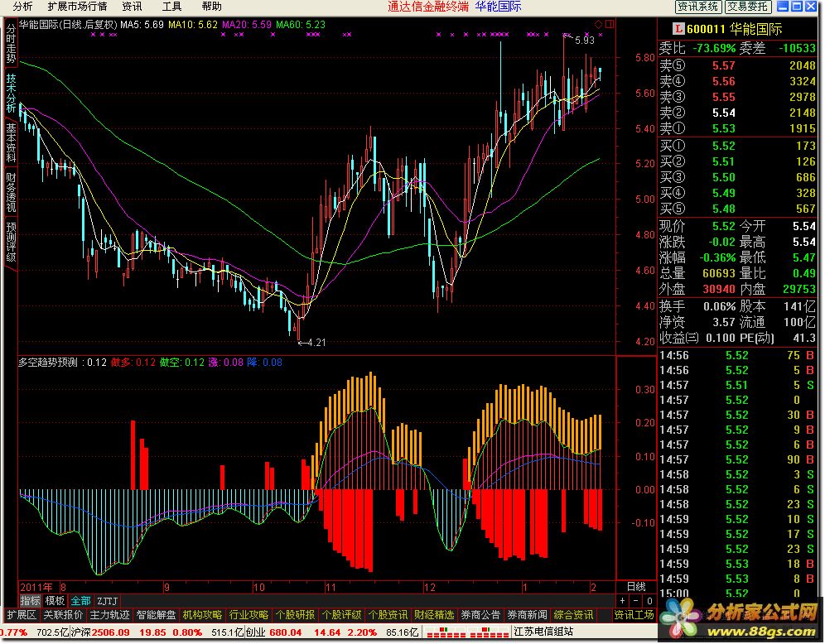
Task: Open the 个股资讯 bottom tab
Action: click(x=388, y=614)
